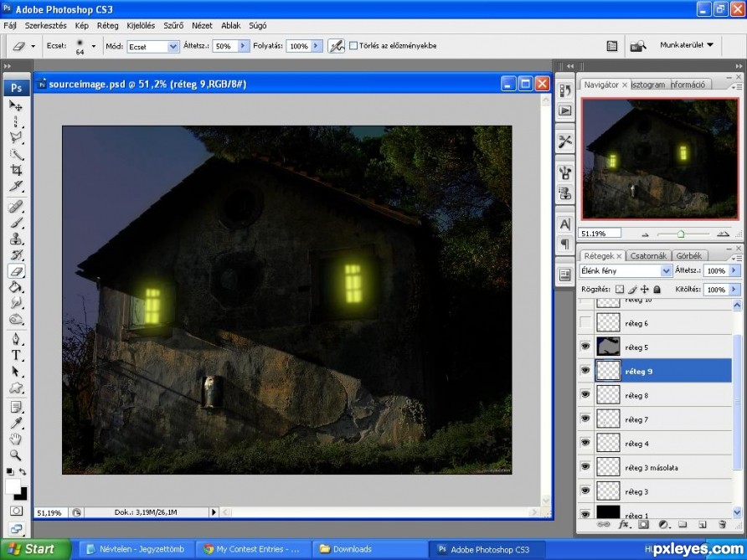The width and height of the screenshot is (747, 560).
Task: Switch to the Görbék tab
Action: (689, 255)
